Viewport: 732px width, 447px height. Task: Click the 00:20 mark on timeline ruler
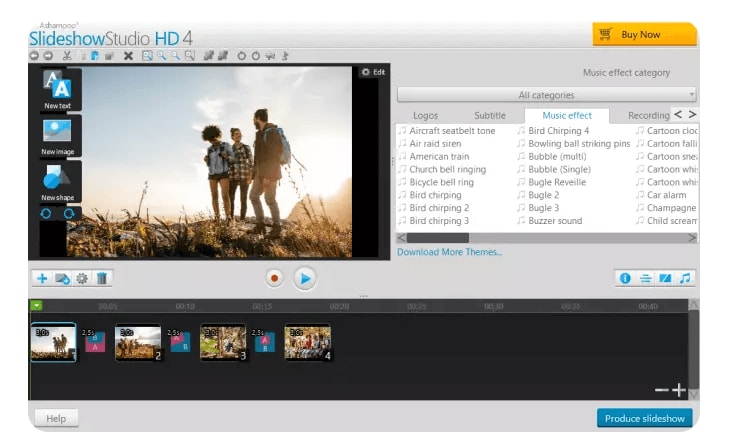339,307
